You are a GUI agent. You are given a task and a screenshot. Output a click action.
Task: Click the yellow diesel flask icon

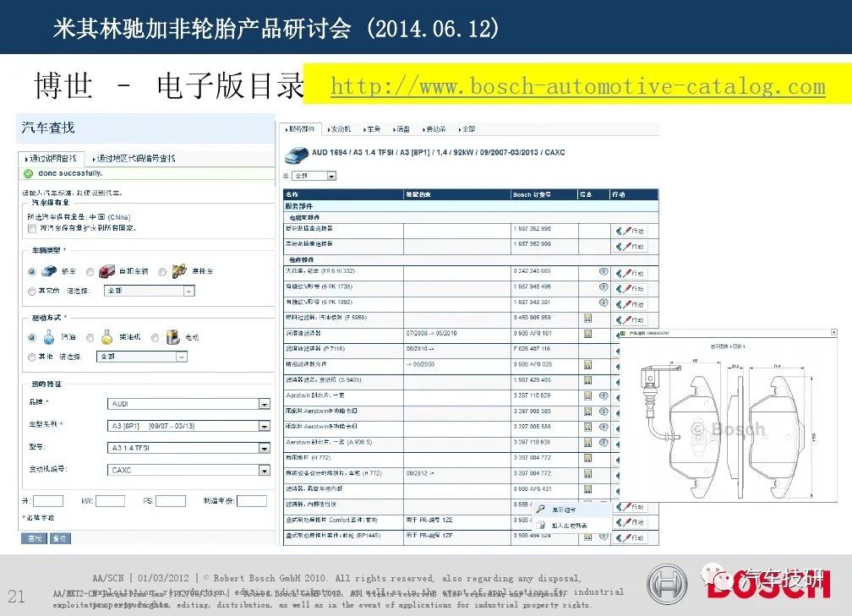point(107,337)
